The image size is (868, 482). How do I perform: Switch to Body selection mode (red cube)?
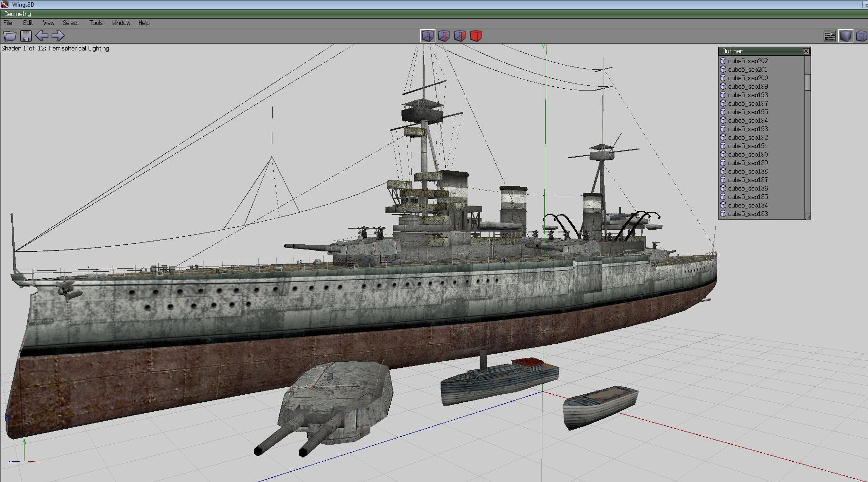tap(476, 36)
